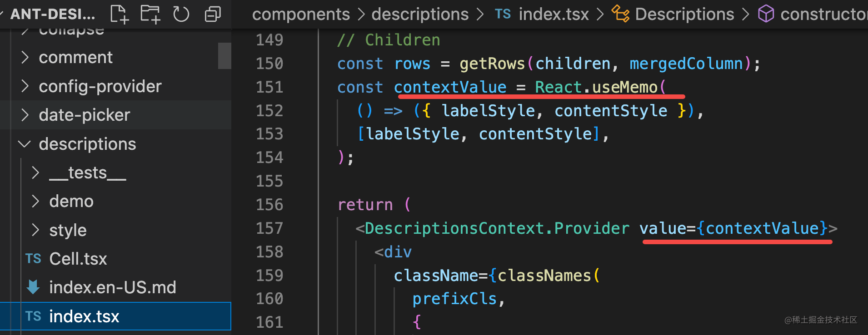Click the components breadcrumb segment
Screen dimensions: 868x335
(301, 14)
